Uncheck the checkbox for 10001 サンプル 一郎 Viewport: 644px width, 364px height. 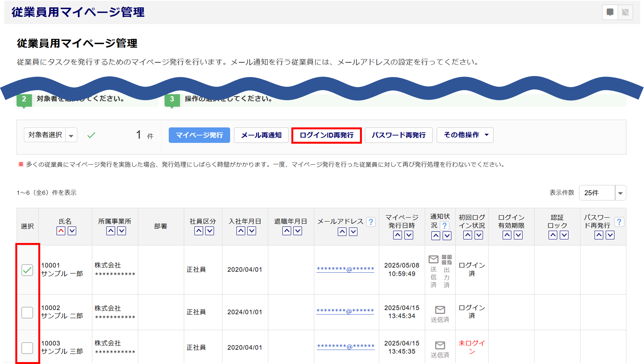tap(27, 270)
